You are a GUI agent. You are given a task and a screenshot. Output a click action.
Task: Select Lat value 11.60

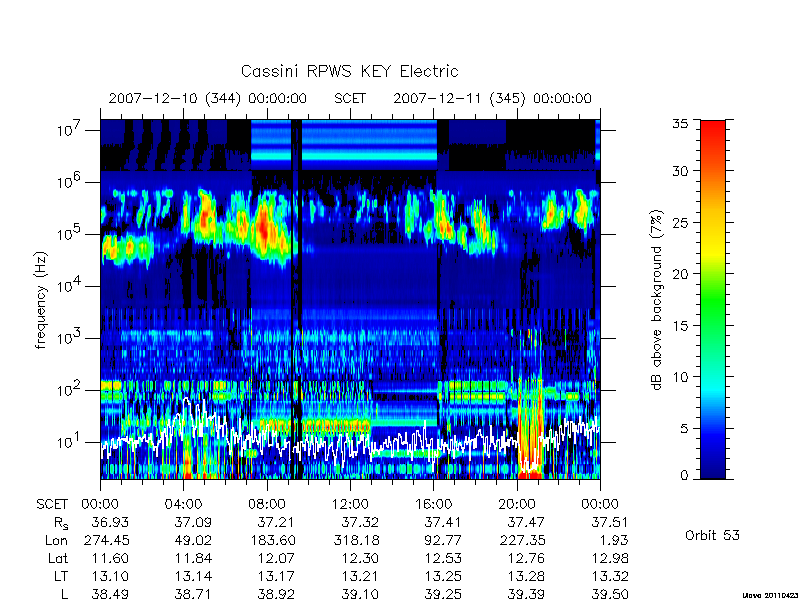tap(110, 559)
